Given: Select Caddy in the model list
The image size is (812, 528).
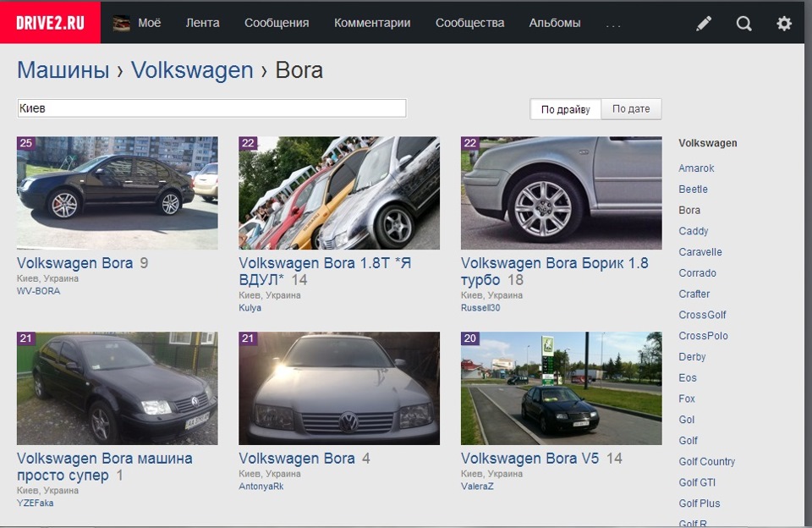Looking at the screenshot, I should (x=694, y=231).
